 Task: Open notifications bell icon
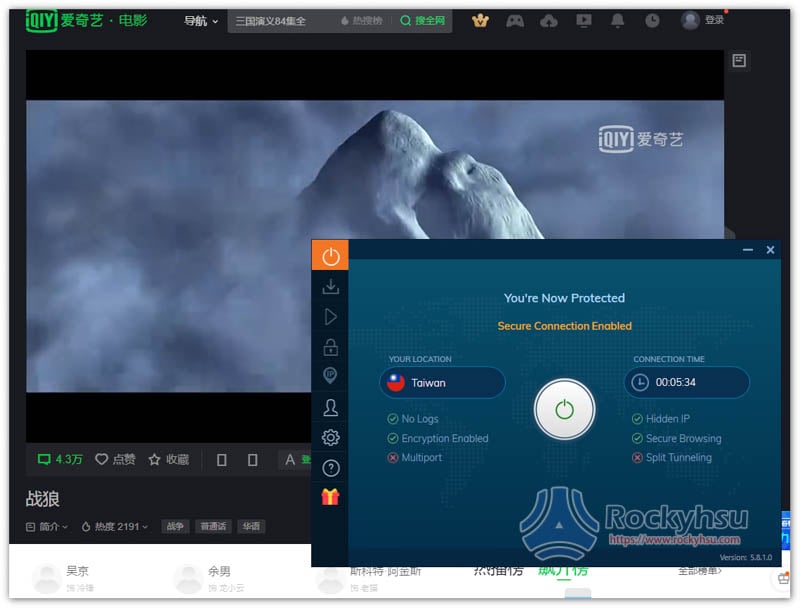click(617, 21)
